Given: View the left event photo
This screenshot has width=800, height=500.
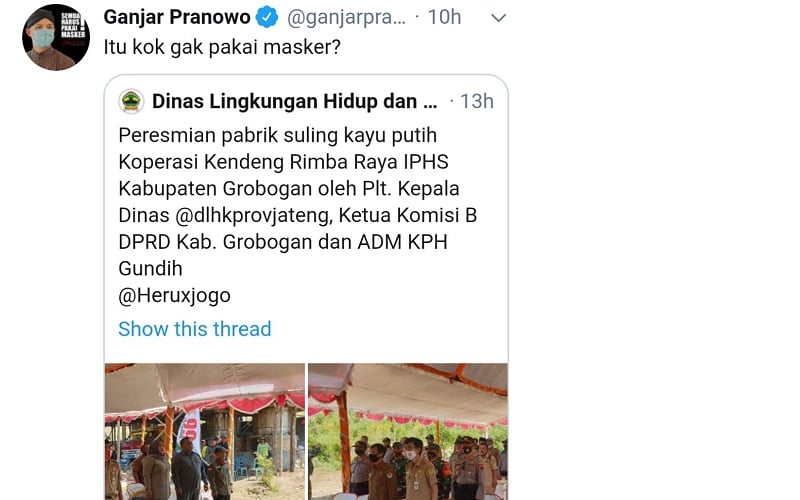Looking at the screenshot, I should (205, 432).
